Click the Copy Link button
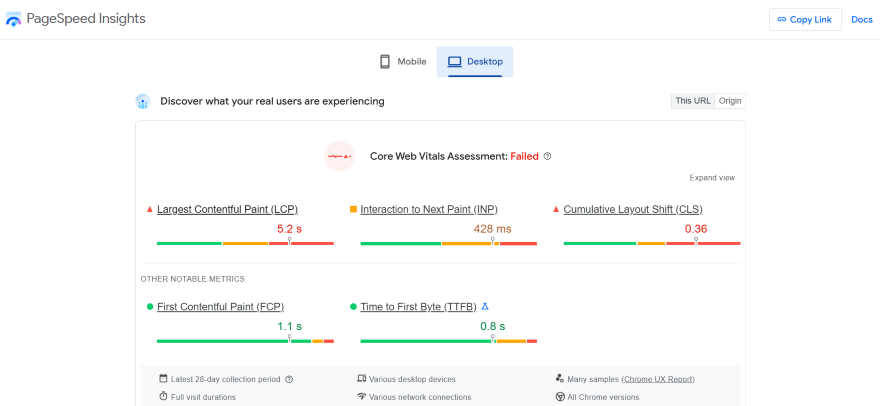The height and width of the screenshot is (406, 880). (x=805, y=20)
